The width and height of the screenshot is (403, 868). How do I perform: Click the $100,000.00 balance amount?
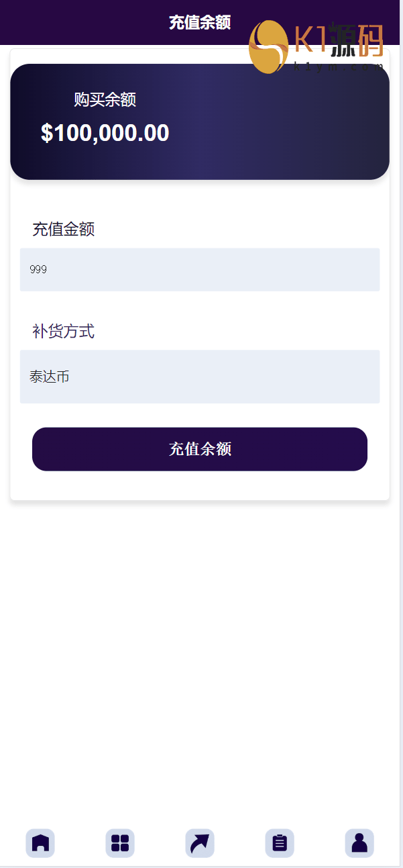coord(105,134)
